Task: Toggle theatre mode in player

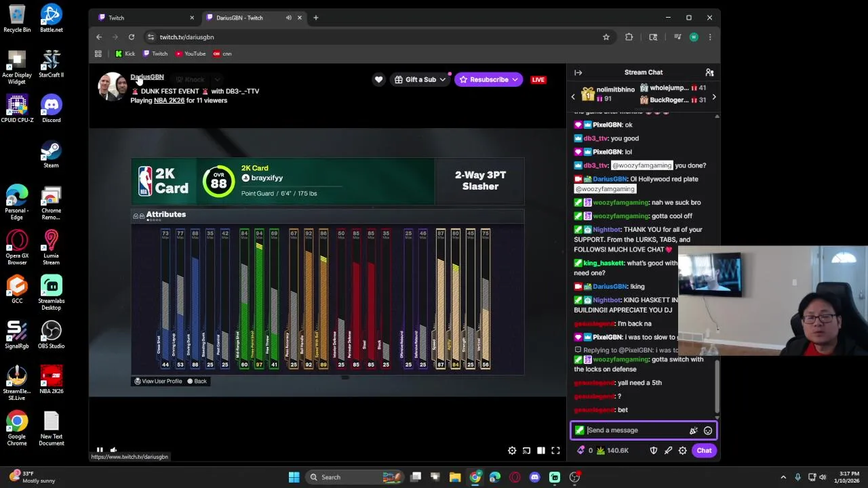Action: click(x=541, y=451)
